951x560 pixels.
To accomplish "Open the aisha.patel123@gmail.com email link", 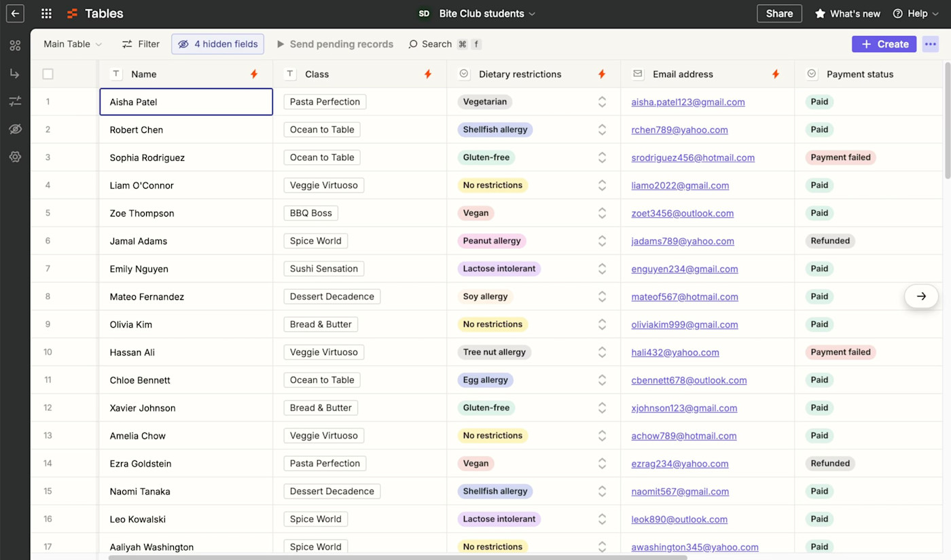I will 687,102.
